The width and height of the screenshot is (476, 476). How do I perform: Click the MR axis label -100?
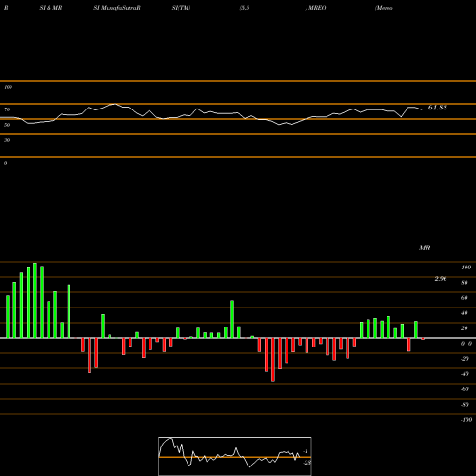(466, 420)
